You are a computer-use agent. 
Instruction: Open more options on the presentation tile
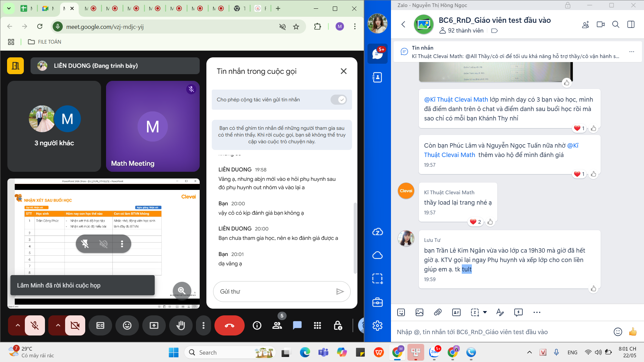tap(122, 244)
